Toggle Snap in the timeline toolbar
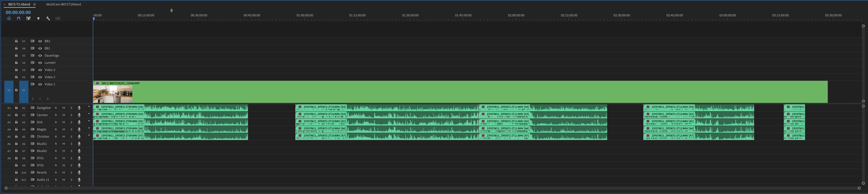Viewport: 868px width, 194px height. 19,19
